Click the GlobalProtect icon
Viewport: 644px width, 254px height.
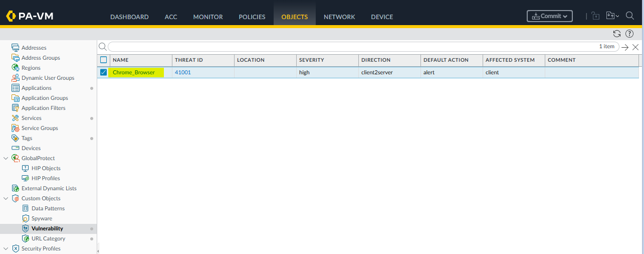tap(16, 158)
